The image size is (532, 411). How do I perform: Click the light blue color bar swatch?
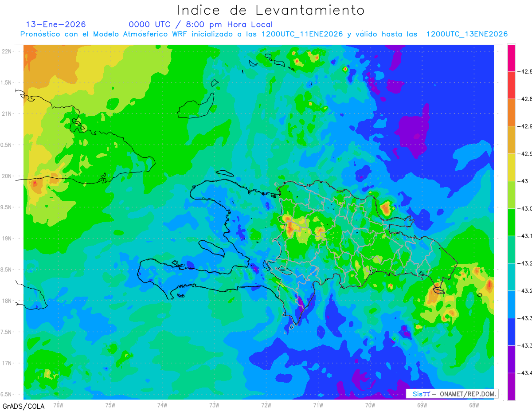(511, 304)
